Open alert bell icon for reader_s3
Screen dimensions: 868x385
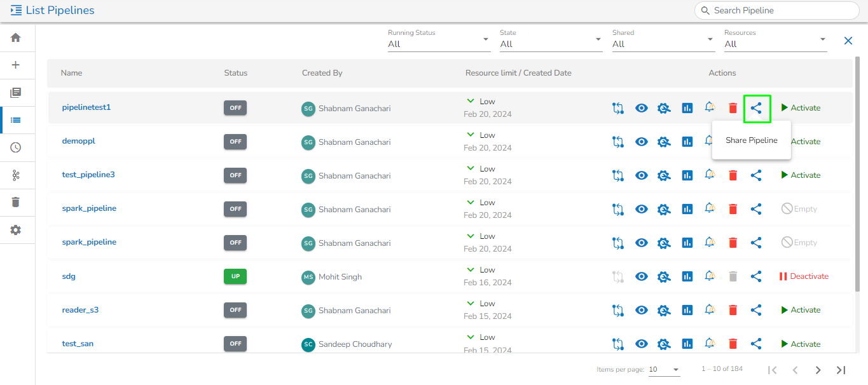(x=710, y=310)
